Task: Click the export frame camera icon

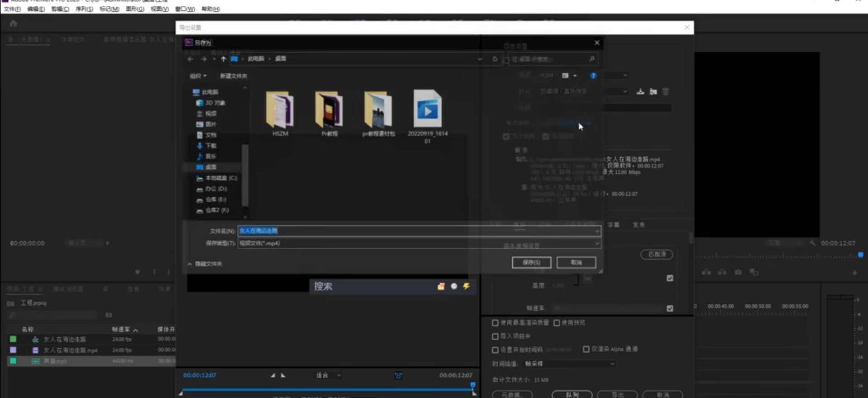Action: tap(738, 272)
